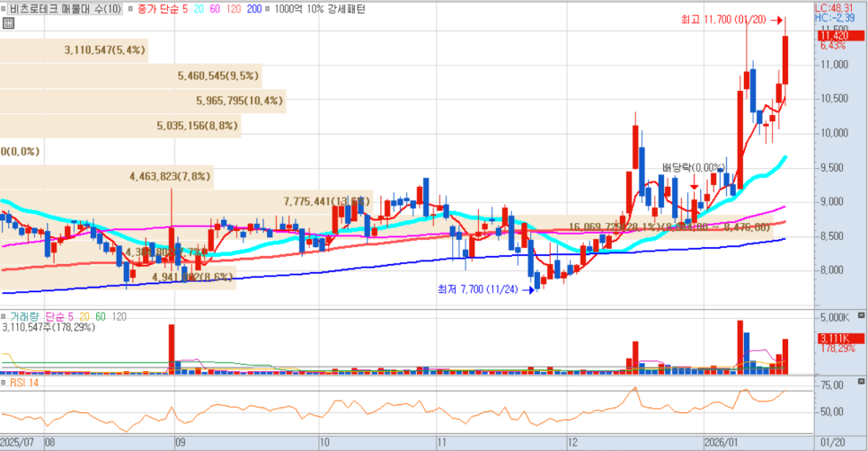Select the RSI 14 indicator label
This screenshot has height=451, width=868.
24,383
